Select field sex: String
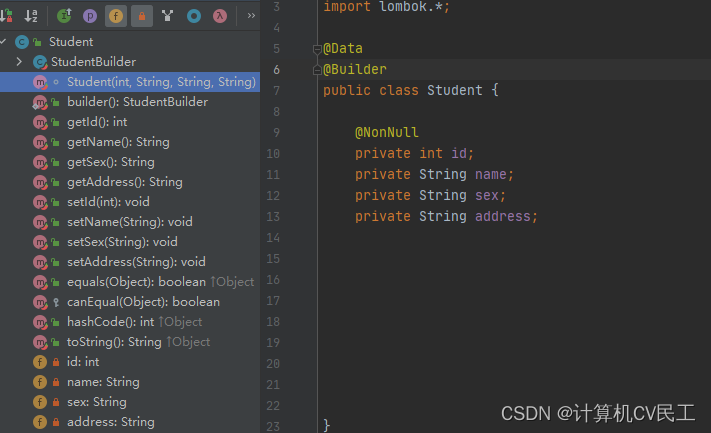Viewport: 711px width, 433px height. [97, 402]
